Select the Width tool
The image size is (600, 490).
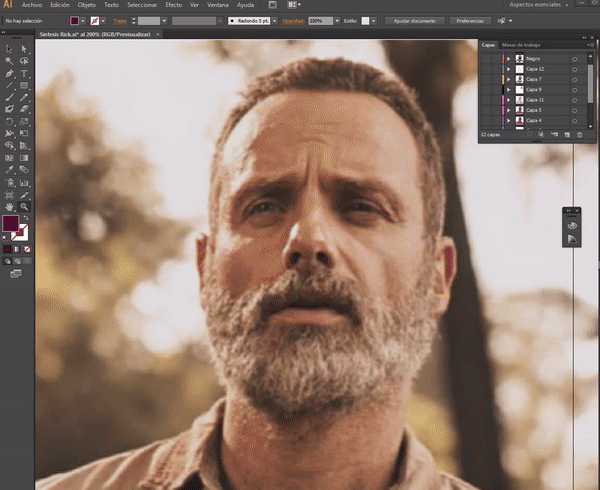coord(9,133)
